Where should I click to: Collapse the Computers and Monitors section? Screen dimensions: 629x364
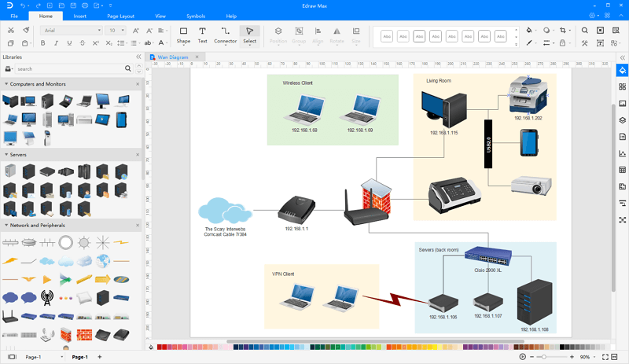click(6, 84)
